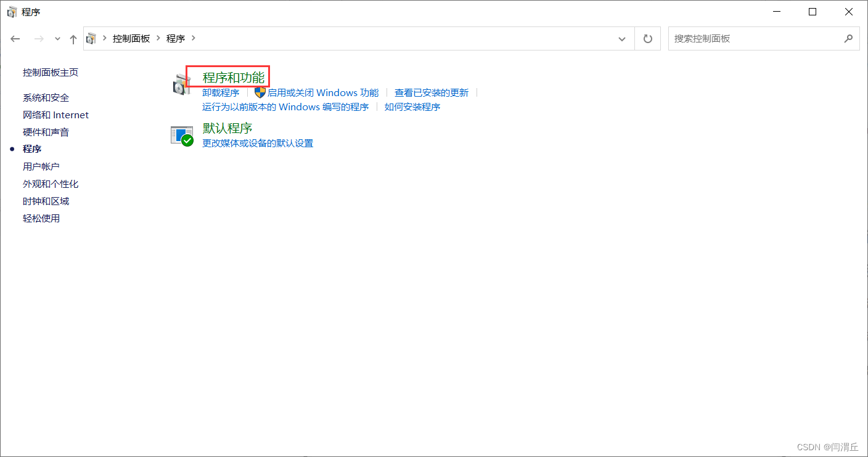Open 程序和功能 heading link

coord(234,78)
